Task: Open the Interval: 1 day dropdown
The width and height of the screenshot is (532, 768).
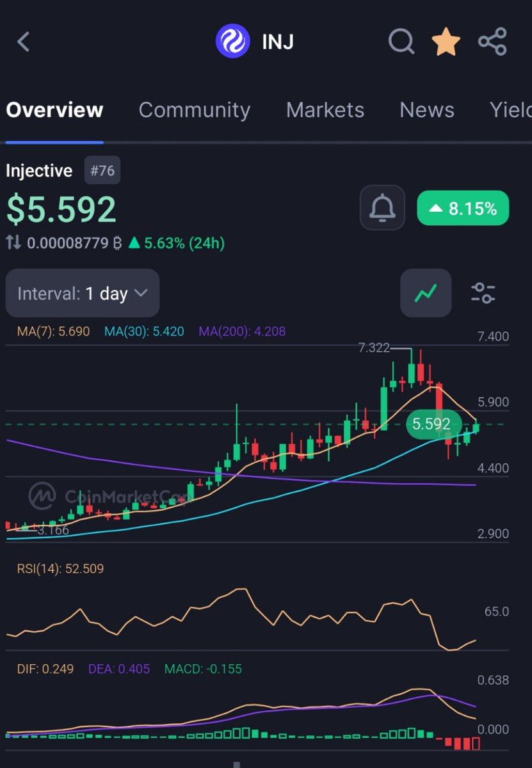Action: 83,294
